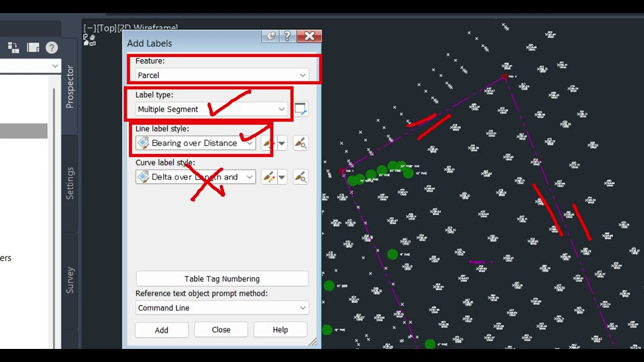Open Curve label style dropdown Delta over Length
644x362 pixels.
[x=196, y=177]
